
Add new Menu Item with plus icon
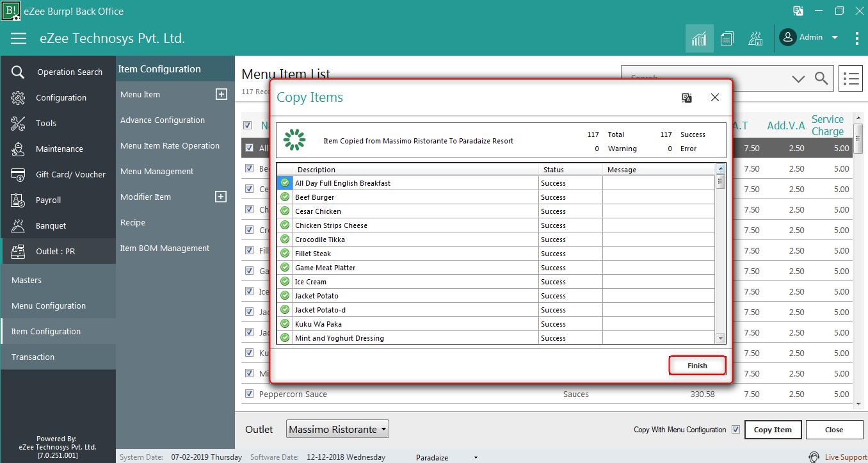[x=221, y=94]
